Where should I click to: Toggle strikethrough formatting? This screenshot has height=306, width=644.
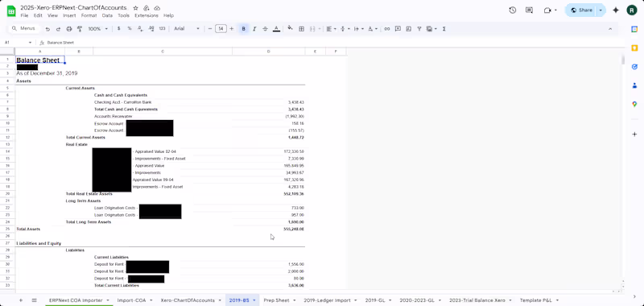[x=265, y=29]
